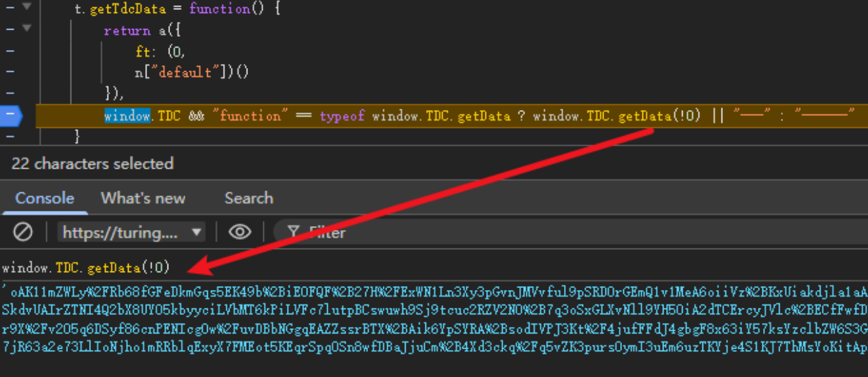Click the filter funnel icon
The height and width of the screenshot is (377, 868).
(x=294, y=232)
